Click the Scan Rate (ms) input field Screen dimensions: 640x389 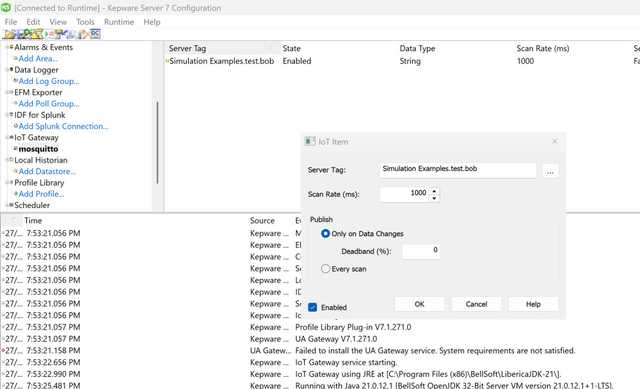405,194
